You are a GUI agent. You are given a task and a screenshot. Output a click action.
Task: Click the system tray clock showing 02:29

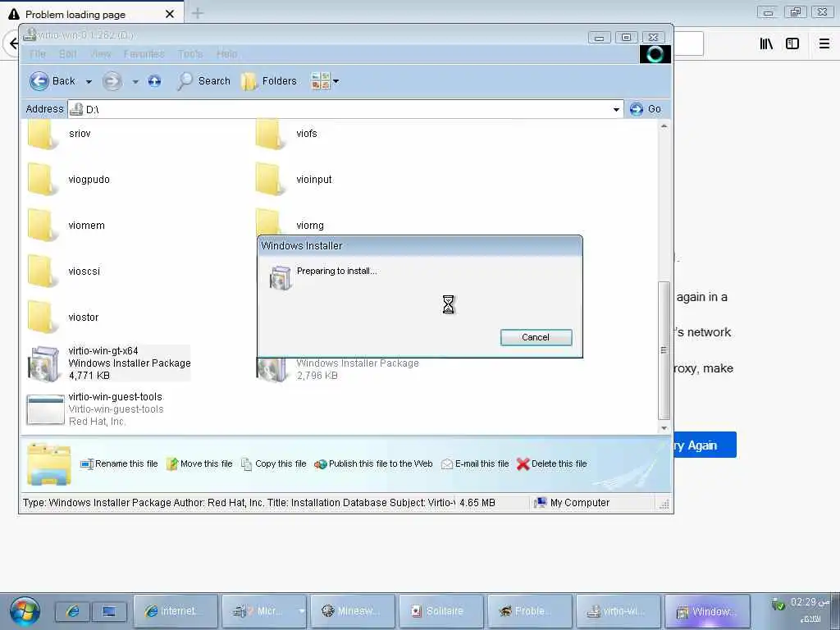click(810, 603)
